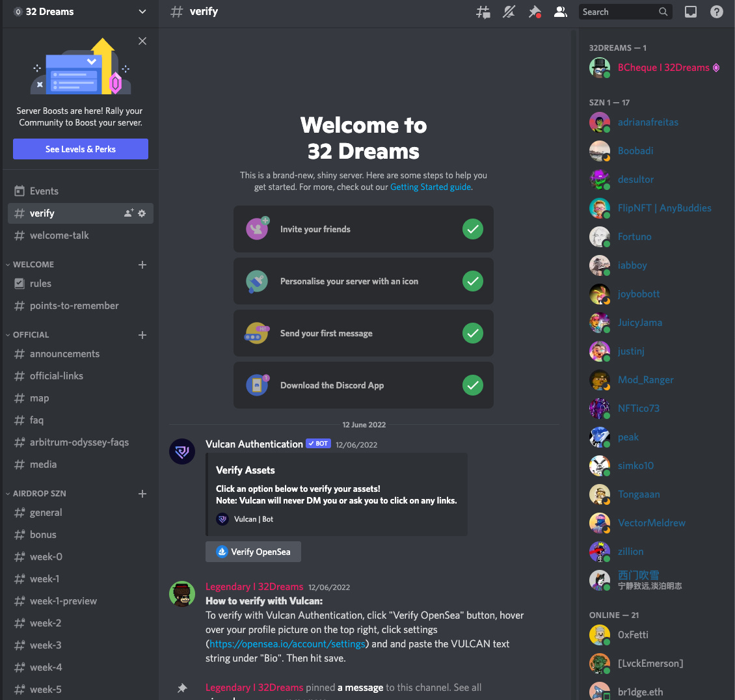The width and height of the screenshot is (735, 700).
Task: Open Discord help
Action: click(716, 12)
